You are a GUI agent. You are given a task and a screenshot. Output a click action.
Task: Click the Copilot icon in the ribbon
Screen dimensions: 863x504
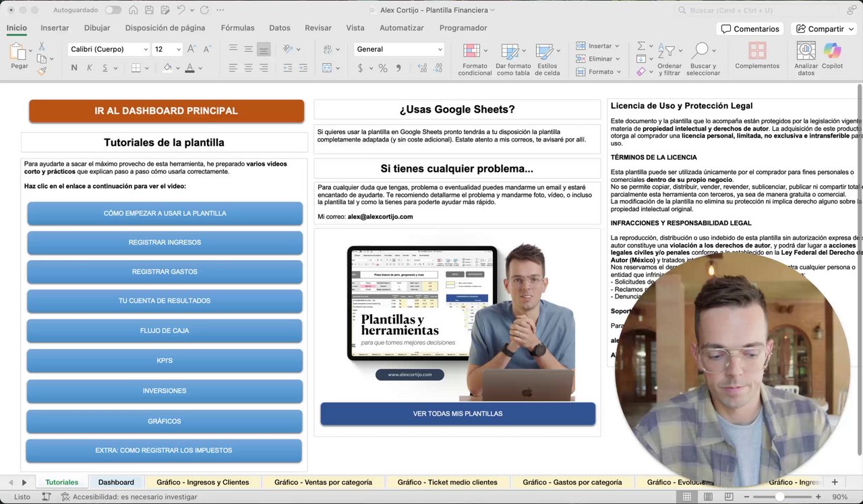pos(832,52)
